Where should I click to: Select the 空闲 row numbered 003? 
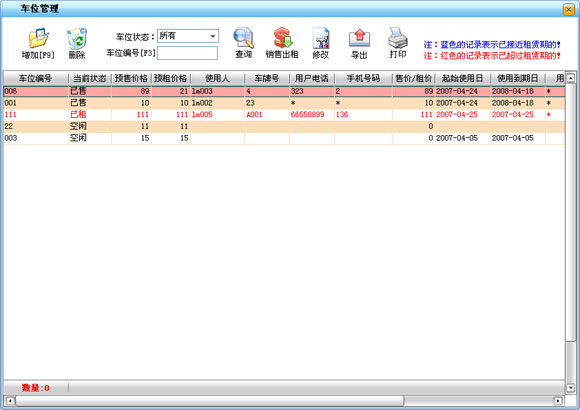coord(284,138)
